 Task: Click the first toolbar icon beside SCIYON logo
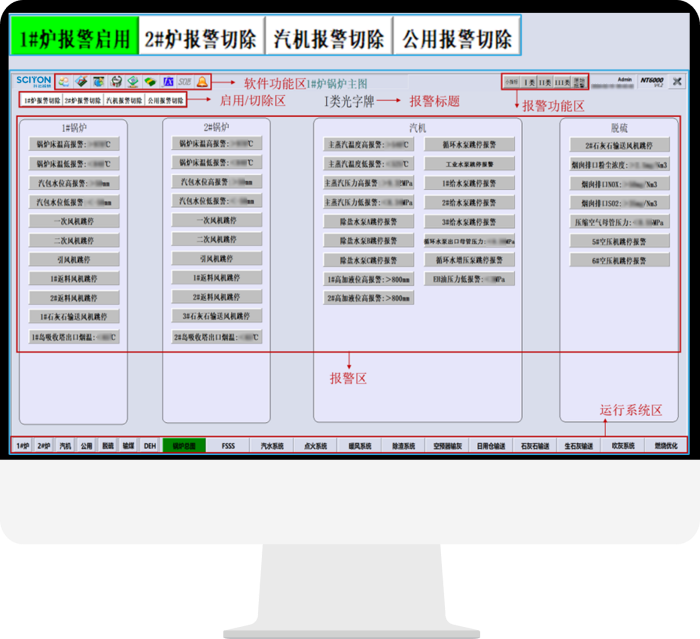tap(64, 81)
